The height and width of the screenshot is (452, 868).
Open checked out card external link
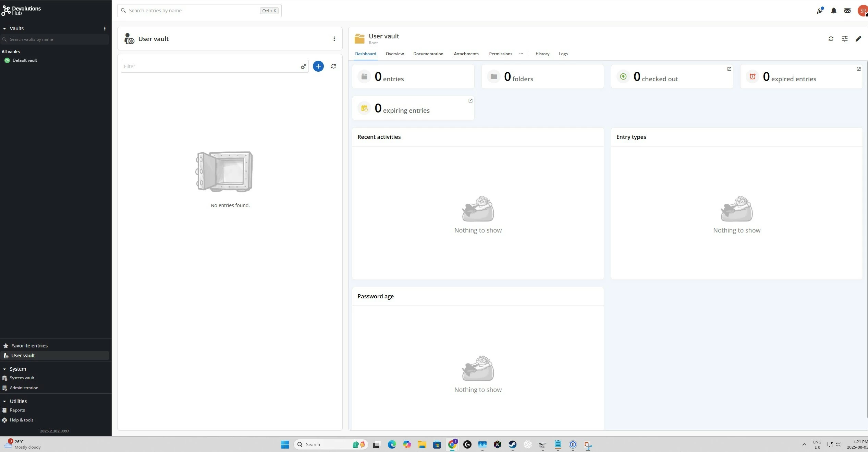point(729,69)
